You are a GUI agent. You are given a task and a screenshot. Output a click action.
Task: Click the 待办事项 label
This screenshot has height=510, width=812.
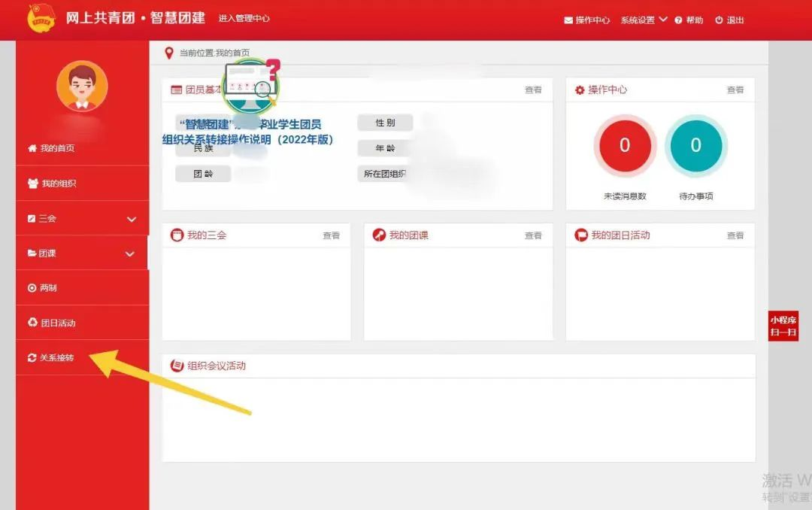[x=696, y=196]
